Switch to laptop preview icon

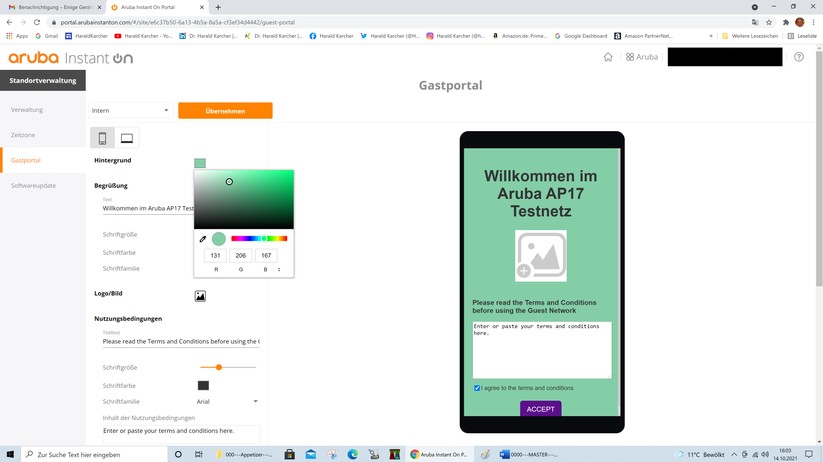126,138
